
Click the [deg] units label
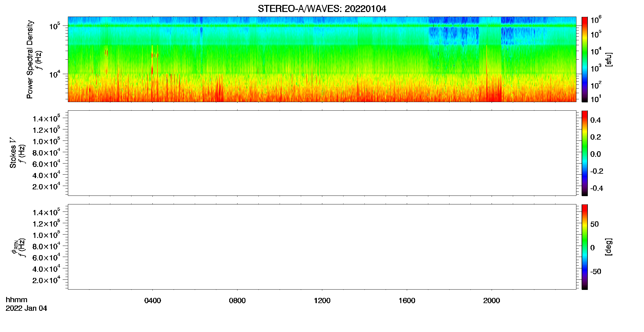(x=609, y=247)
